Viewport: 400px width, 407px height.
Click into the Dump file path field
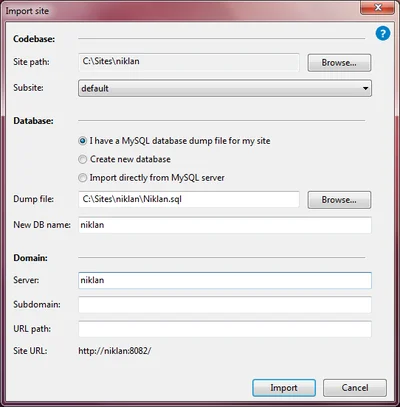[189, 199]
